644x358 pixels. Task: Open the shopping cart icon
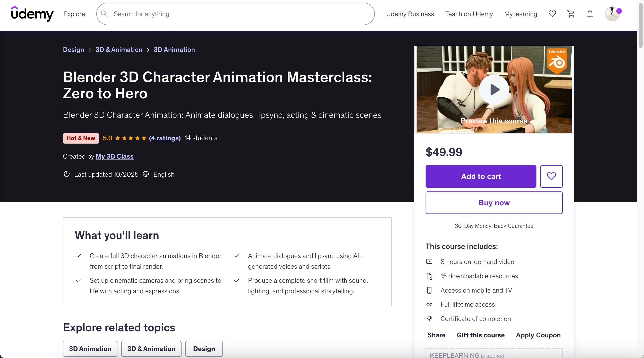tap(571, 14)
